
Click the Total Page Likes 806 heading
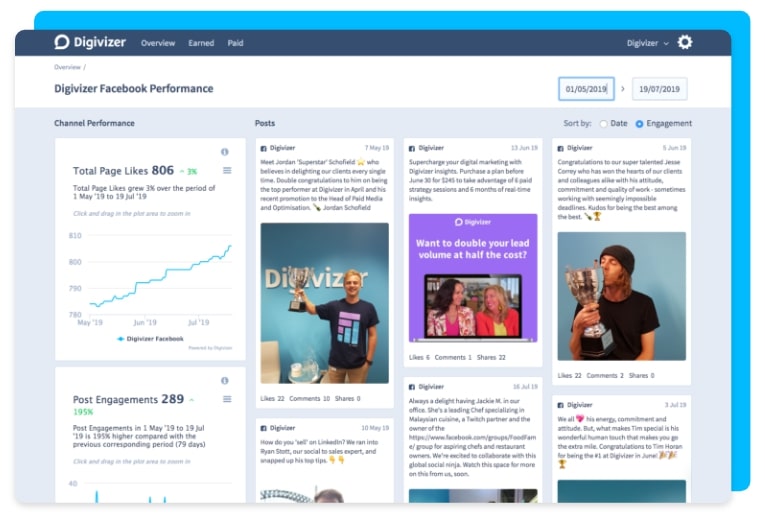click(x=123, y=170)
